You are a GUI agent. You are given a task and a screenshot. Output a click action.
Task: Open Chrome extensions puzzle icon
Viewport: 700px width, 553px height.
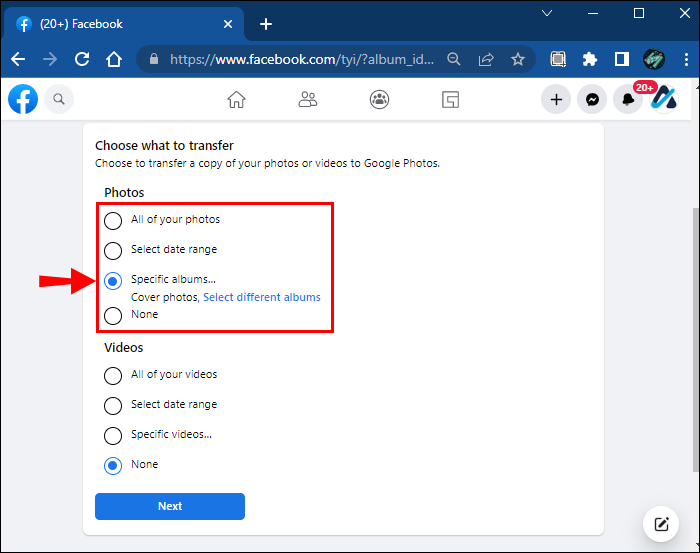589,59
